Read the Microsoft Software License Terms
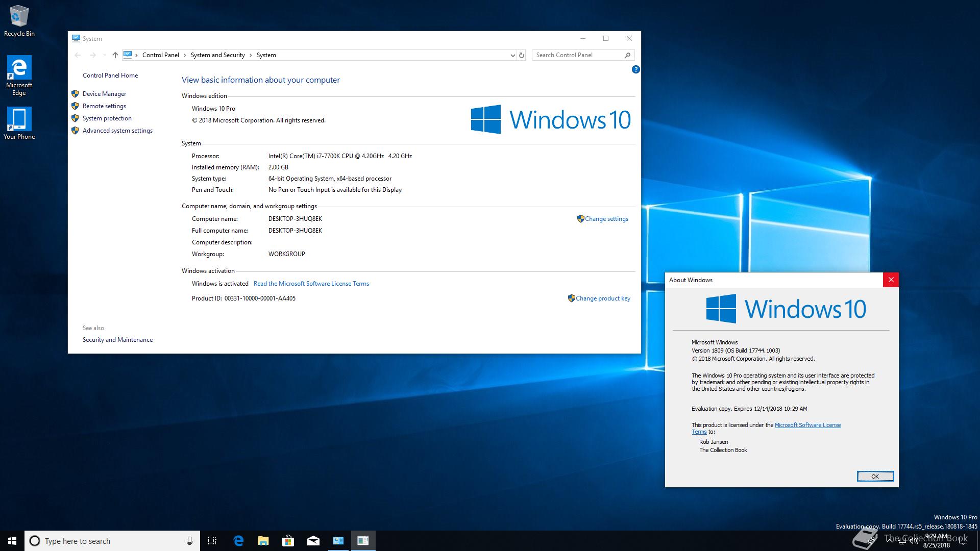The width and height of the screenshot is (980, 551). coord(311,284)
